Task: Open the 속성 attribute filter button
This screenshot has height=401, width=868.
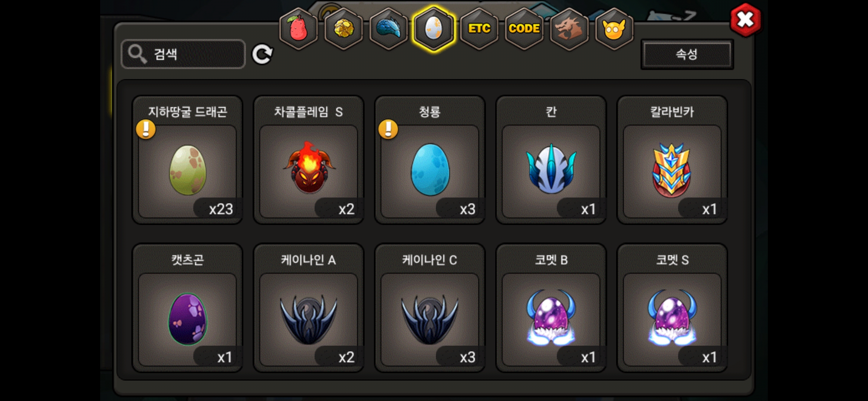Action: click(x=687, y=54)
